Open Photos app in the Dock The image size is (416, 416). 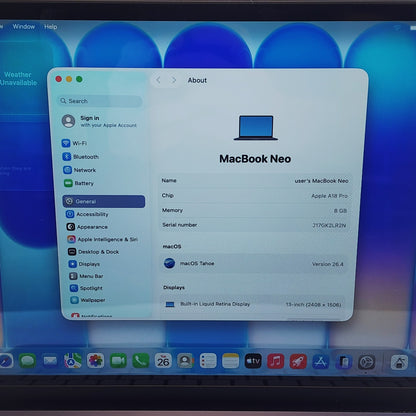click(96, 360)
